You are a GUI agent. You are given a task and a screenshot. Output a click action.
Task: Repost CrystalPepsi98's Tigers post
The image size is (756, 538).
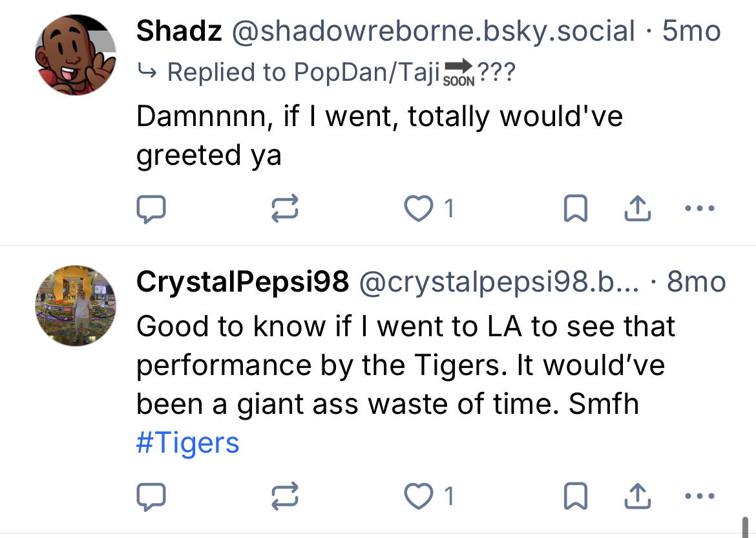pos(285,496)
